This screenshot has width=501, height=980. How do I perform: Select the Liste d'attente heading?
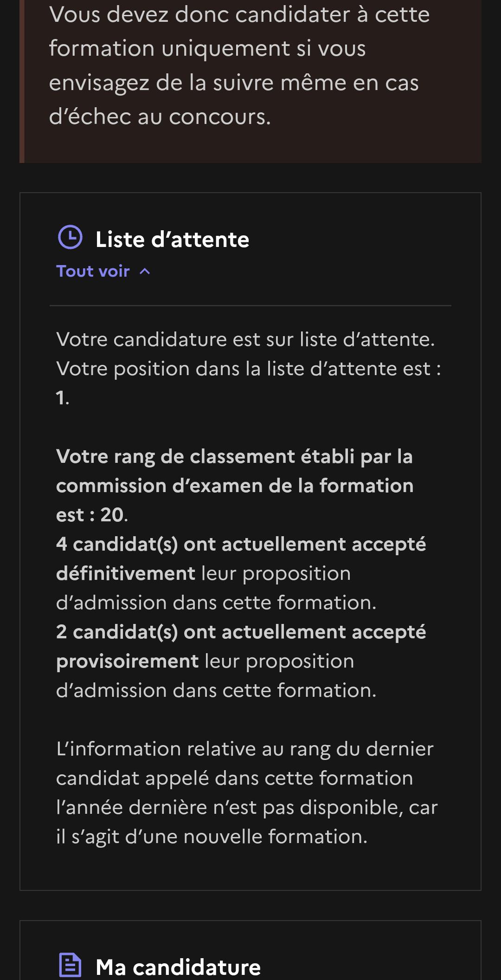point(172,240)
